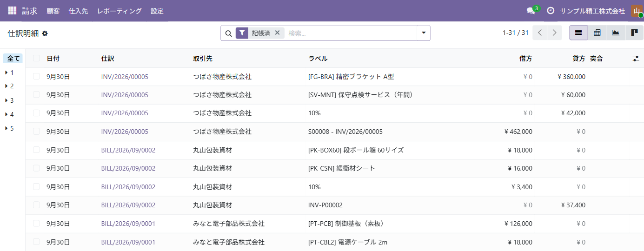Viewport: 644px width, 251px height.
Task: Remove the 記帳済 filter with the X
Action: (277, 33)
